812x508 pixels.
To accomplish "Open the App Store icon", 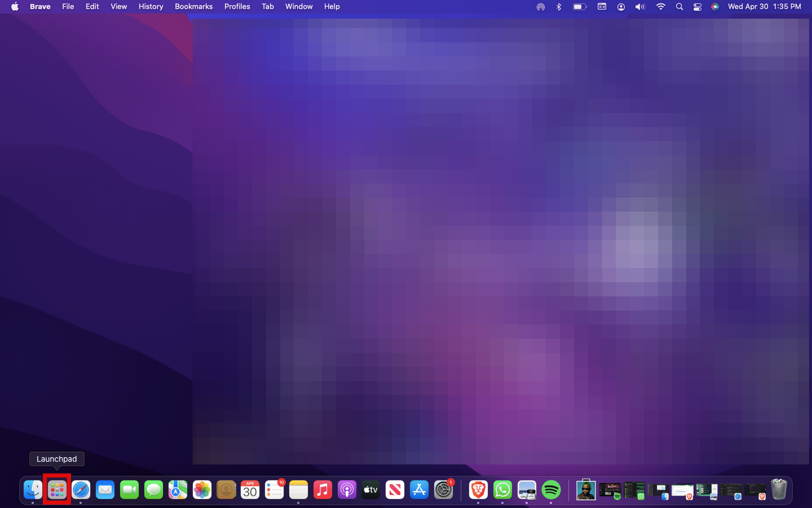I will tap(419, 489).
